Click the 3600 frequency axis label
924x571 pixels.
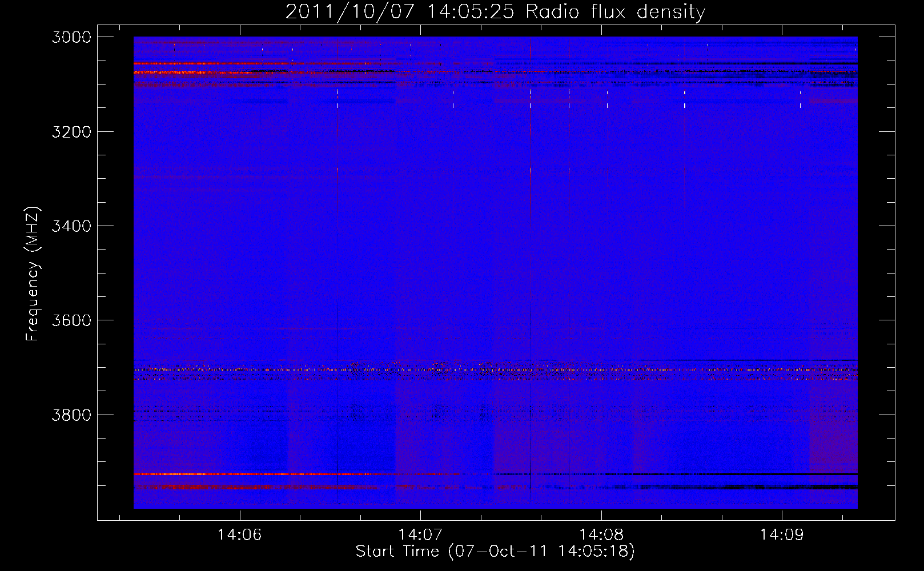[x=71, y=320]
